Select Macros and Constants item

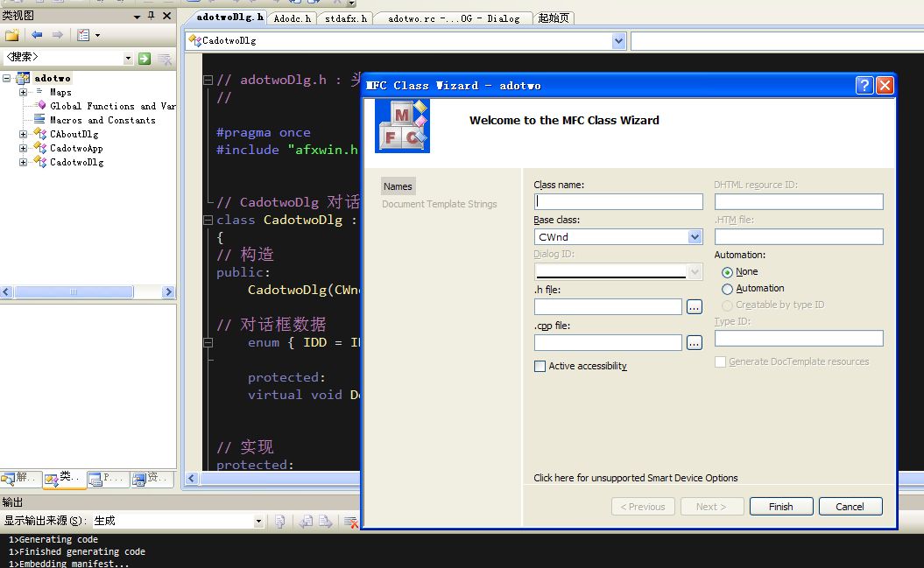102,120
